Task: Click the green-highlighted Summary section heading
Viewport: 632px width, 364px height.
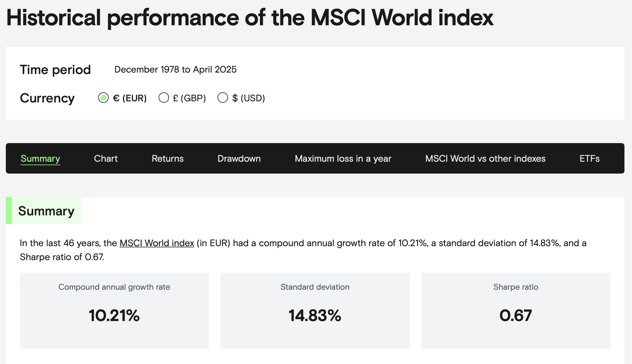Action: 46,211
